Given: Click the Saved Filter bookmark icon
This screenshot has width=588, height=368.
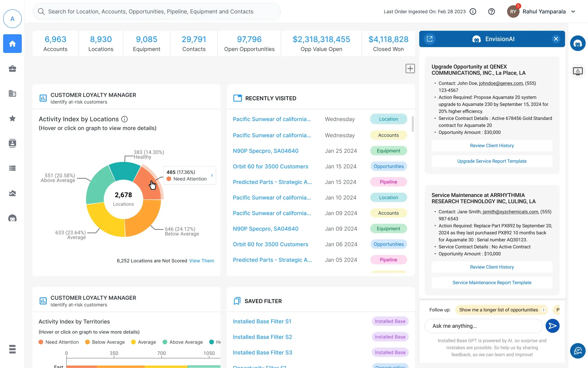Looking at the screenshot, I should (x=237, y=301).
